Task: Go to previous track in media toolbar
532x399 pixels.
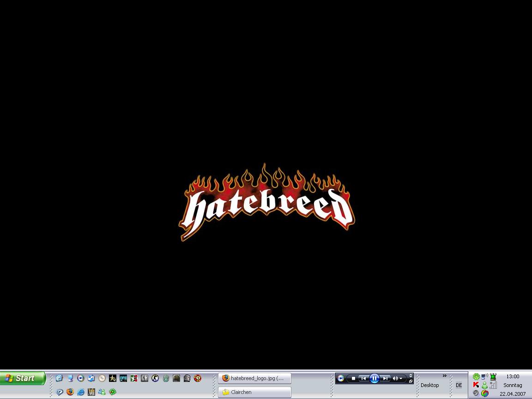Action: (363, 379)
